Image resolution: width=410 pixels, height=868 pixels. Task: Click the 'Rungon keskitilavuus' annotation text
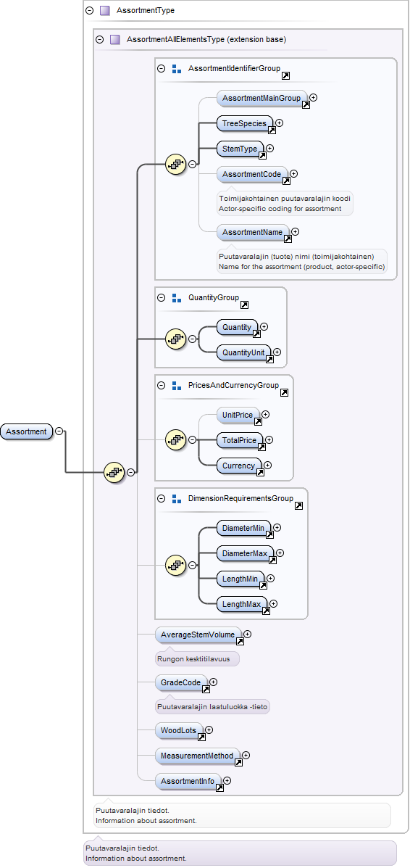(x=192, y=658)
